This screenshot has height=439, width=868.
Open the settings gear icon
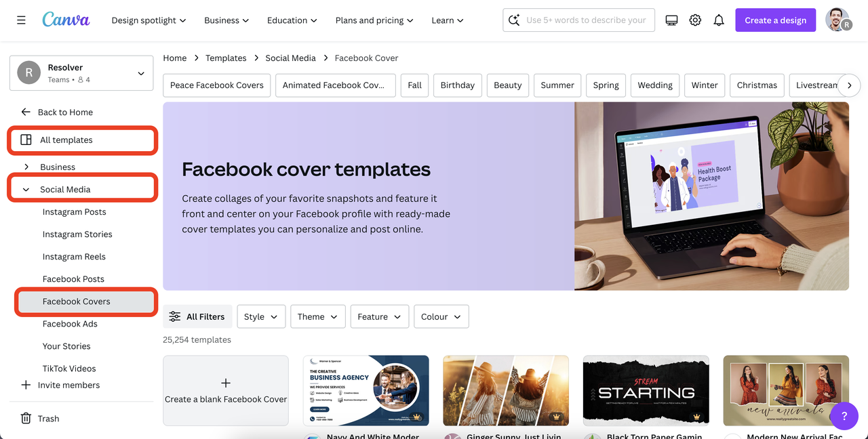695,20
